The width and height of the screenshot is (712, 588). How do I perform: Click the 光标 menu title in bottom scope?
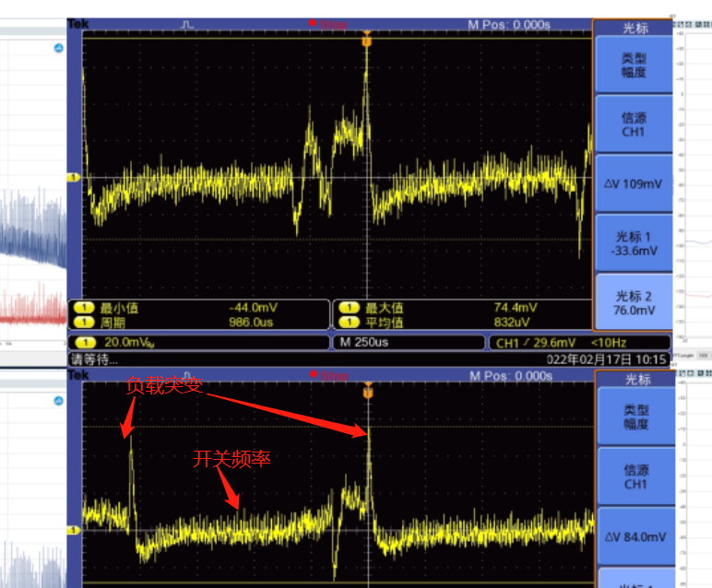pyautogui.click(x=637, y=379)
